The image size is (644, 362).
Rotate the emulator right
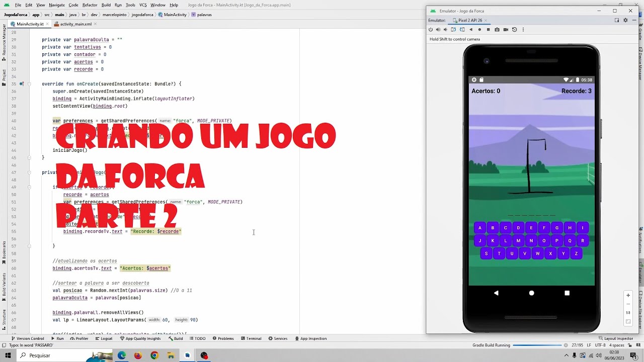coord(462,30)
